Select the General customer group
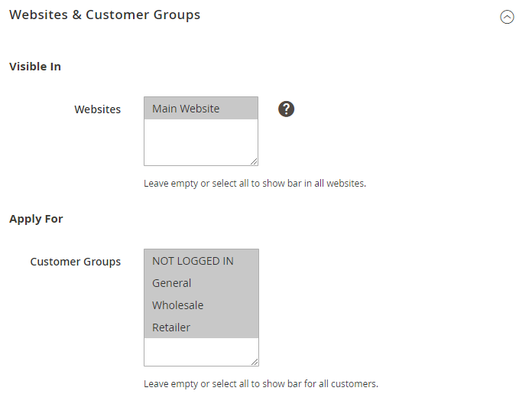The height and width of the screenshot is (404, 532). pos(172,283)
